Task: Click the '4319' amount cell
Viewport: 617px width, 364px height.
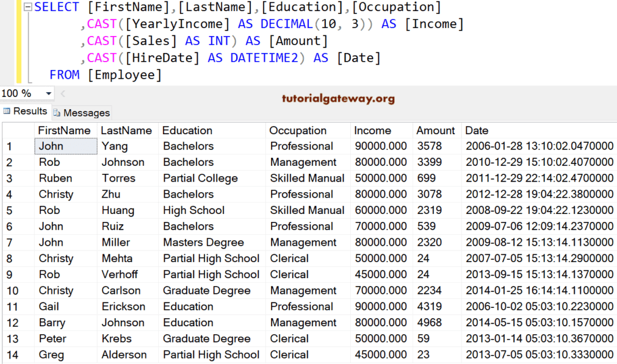Action: click(437, 307)
